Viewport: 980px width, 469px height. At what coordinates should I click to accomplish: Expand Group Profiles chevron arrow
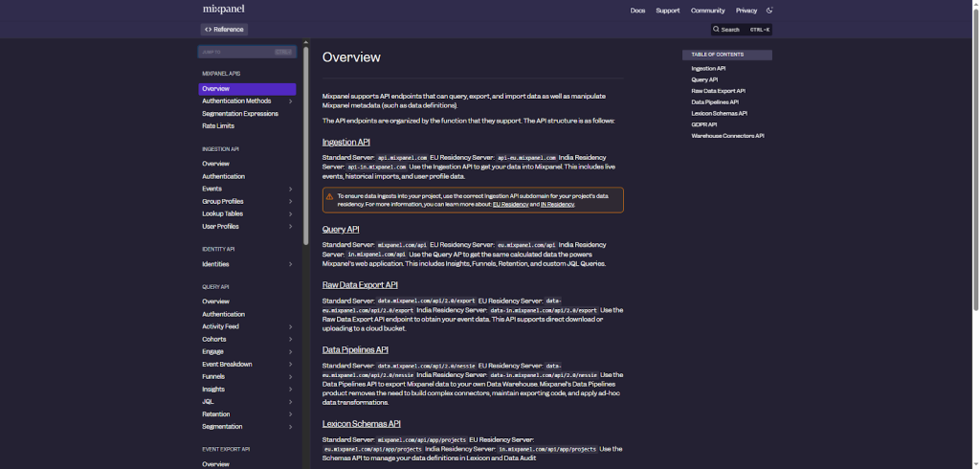290,202
